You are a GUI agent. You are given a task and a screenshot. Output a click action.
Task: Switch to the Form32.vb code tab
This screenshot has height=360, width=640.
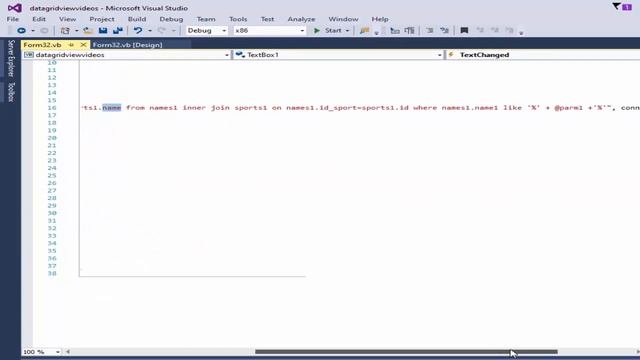point(42,44)
